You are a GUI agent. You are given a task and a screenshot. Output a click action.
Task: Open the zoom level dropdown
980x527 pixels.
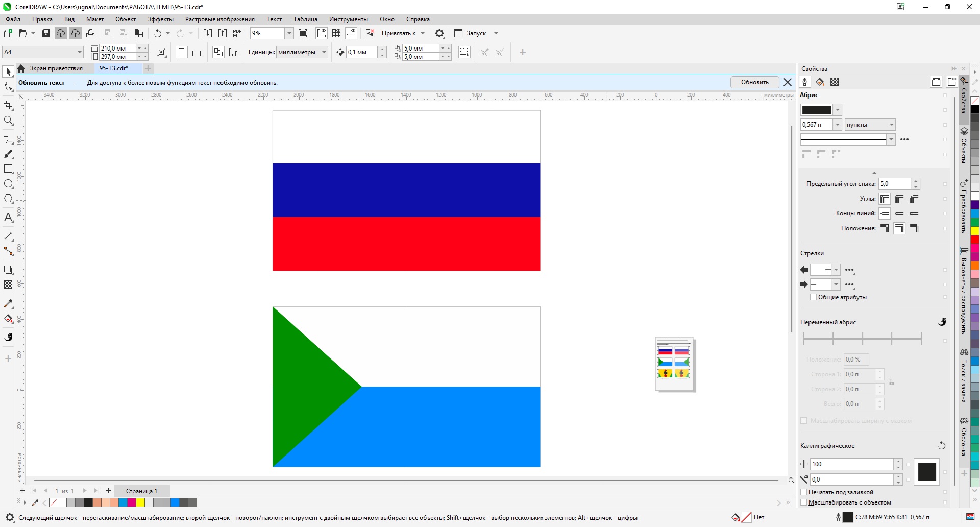(x=289, y=33)
